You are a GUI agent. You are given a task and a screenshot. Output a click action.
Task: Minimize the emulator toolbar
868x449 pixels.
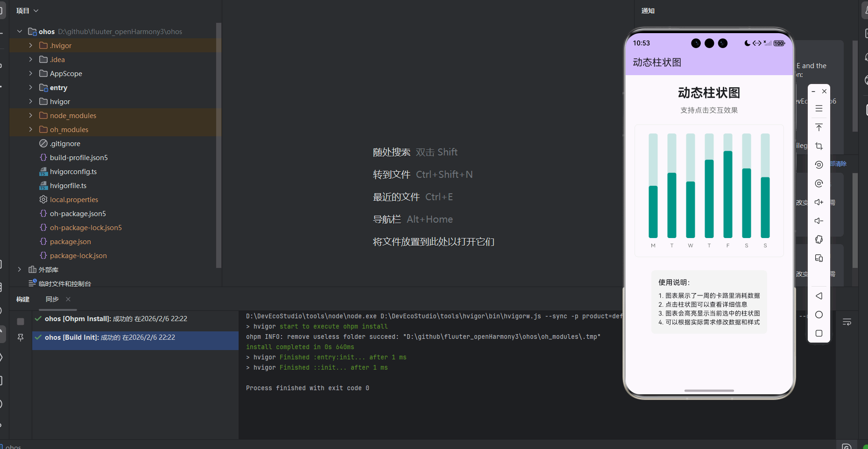[x=813, y=91]
